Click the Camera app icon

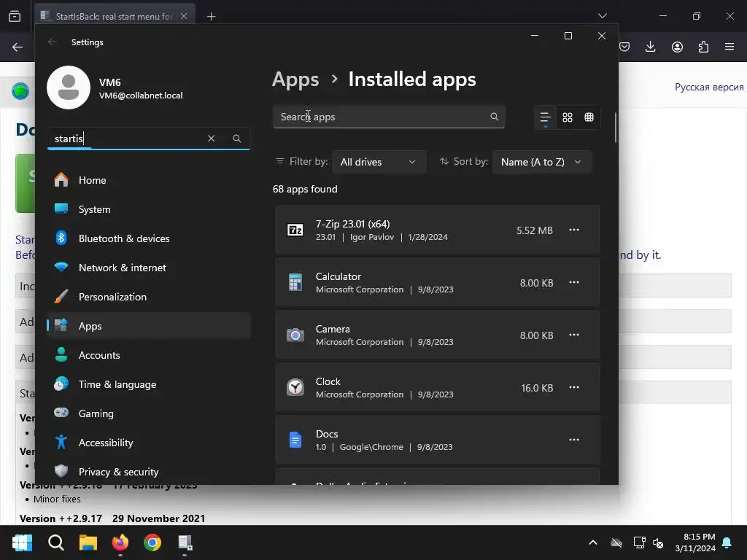pos(295,335)
